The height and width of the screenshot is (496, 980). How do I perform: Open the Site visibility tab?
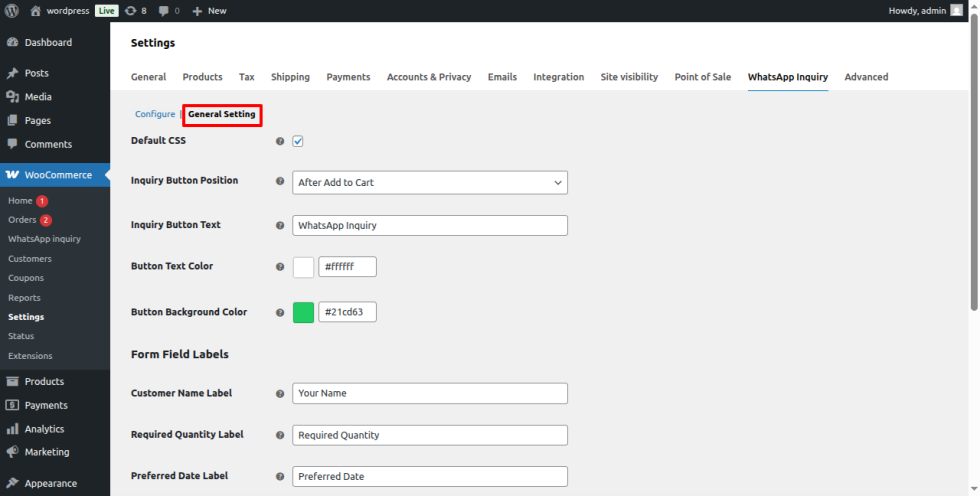(x=629, y=77)
